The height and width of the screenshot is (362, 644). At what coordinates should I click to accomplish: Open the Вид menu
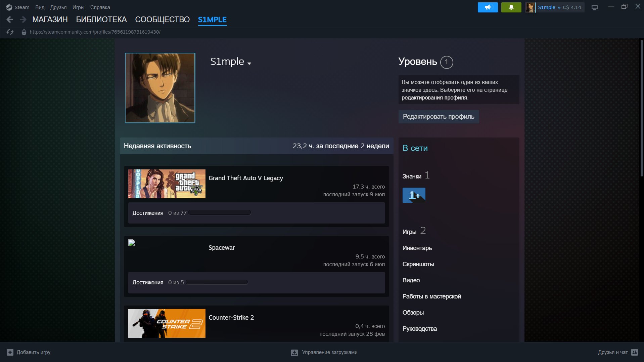[40, 7]
